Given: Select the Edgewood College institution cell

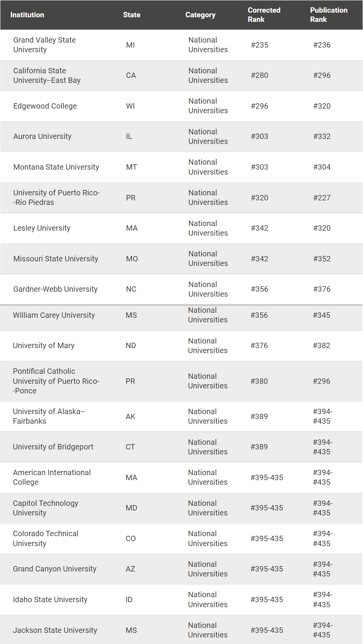Looking at the screenshot, I should (45, 106).
